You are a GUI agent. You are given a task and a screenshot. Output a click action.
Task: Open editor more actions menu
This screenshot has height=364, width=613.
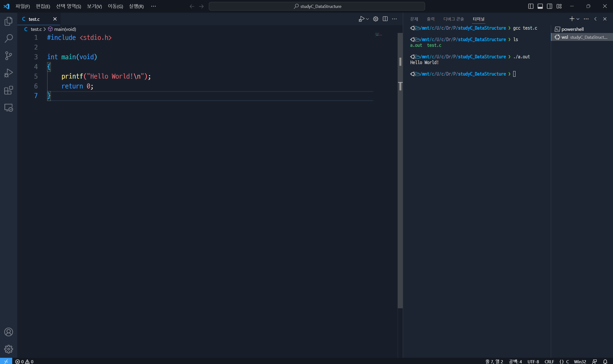(x=394, y=19)
